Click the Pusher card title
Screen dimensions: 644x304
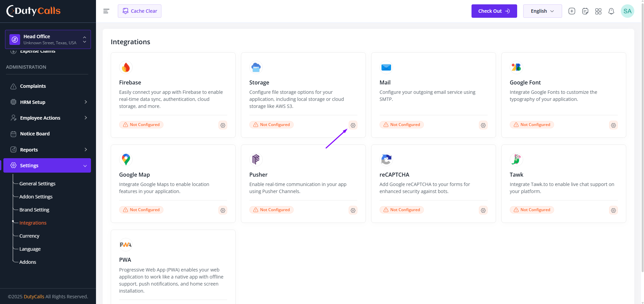[258, 175]
